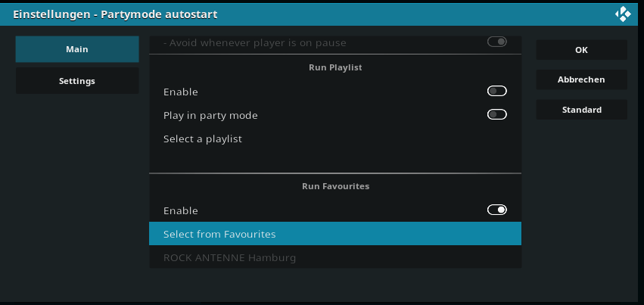Click the 'Run Playlist' section header
This screenshot has width=644, height=305.
tap(335, 67)
